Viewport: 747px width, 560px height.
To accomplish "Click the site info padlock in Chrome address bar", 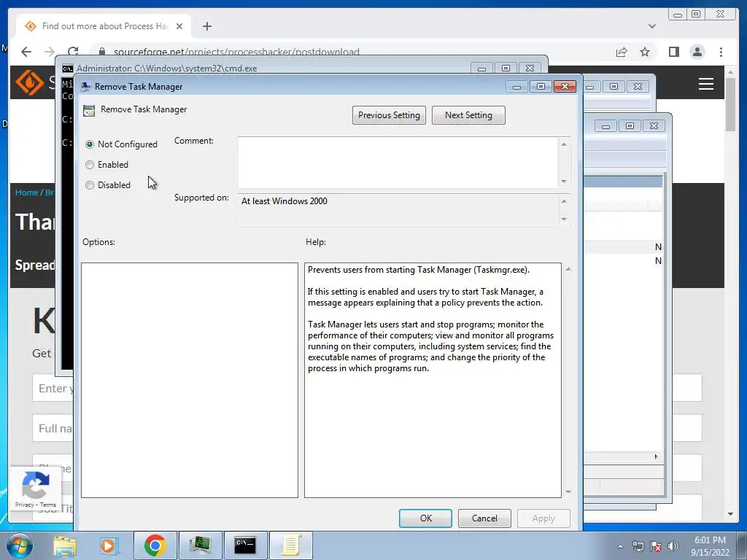I will 101,52.
